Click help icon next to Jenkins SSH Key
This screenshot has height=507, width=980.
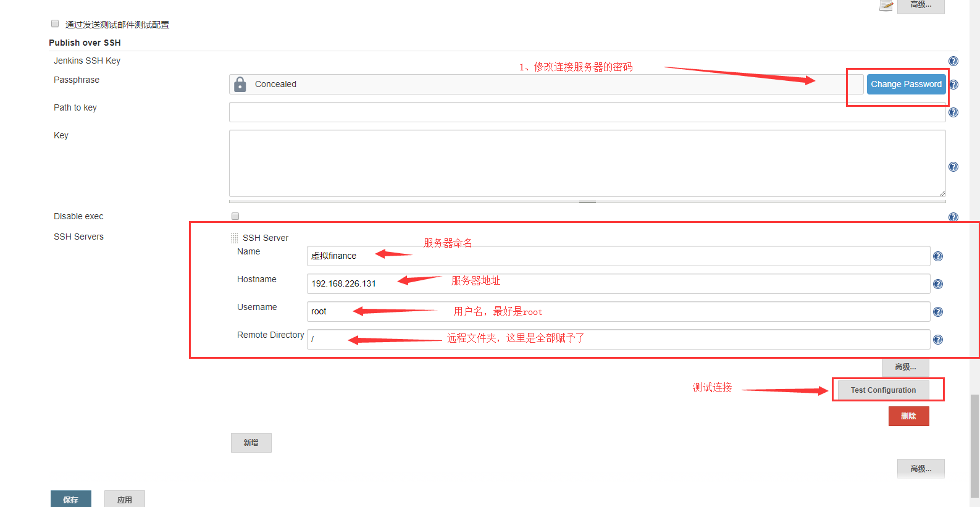tap(953, 61)
